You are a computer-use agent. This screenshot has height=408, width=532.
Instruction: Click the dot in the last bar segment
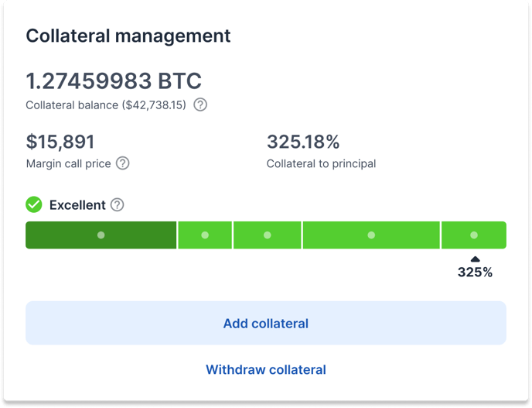pyautogui.click(x=474, y=235)
